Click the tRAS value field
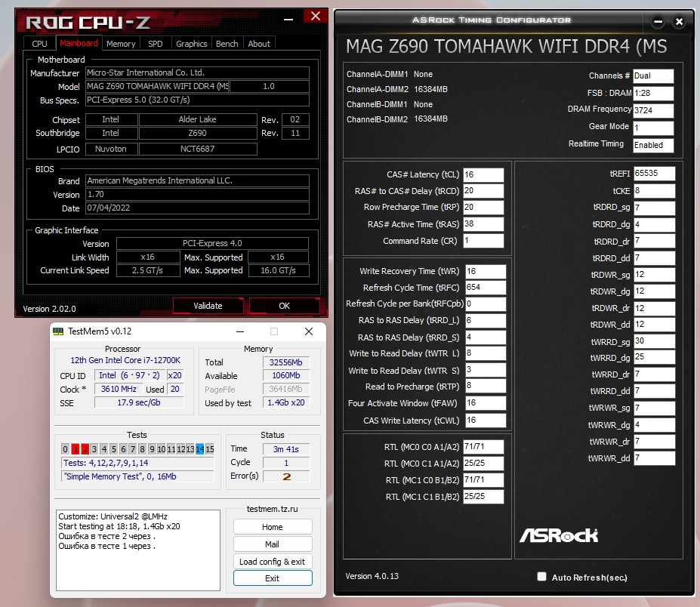The image size is (700, 607). pyautogui.click(x=483, y=224)
